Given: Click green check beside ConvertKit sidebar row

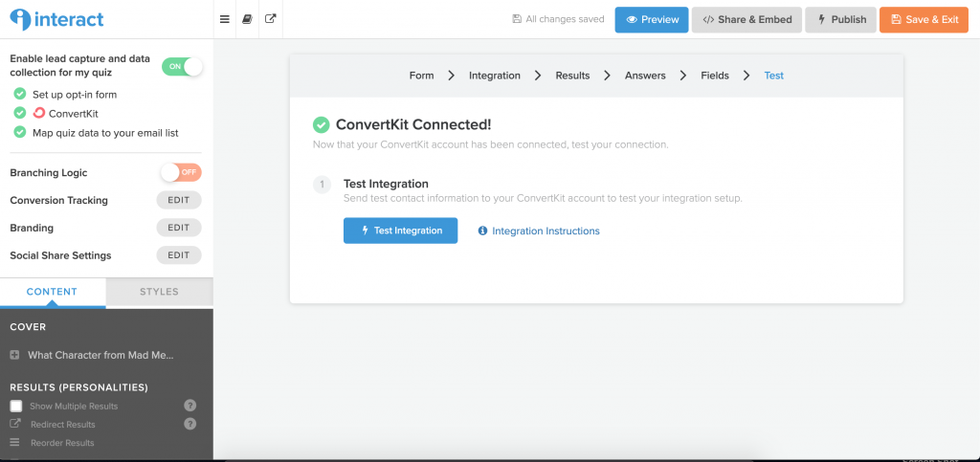Looking at the screenshot, I should tap(20, 113).
